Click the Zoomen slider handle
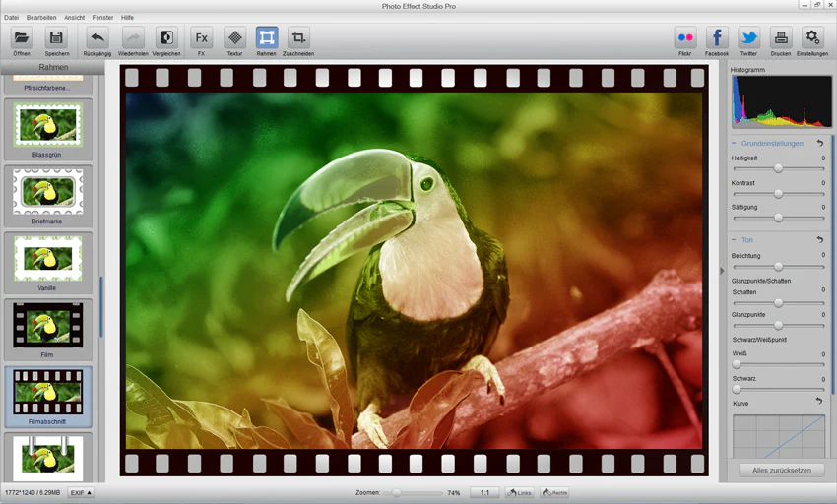This screenshot has width=837, height=504. tap(397, 493)
